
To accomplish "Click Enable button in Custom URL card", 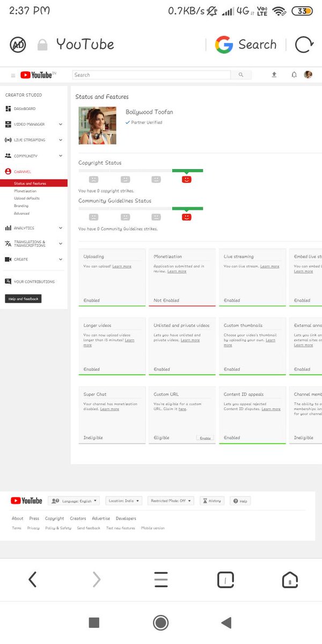I will pyautogui.click(x=205, y=438).
